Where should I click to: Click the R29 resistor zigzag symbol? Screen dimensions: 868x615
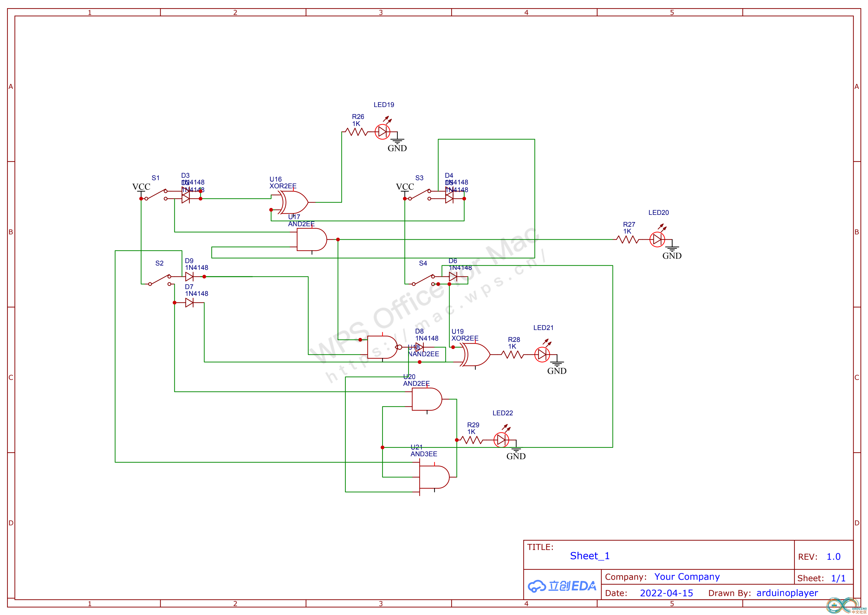pyautogui.click(x=472, y=440)
